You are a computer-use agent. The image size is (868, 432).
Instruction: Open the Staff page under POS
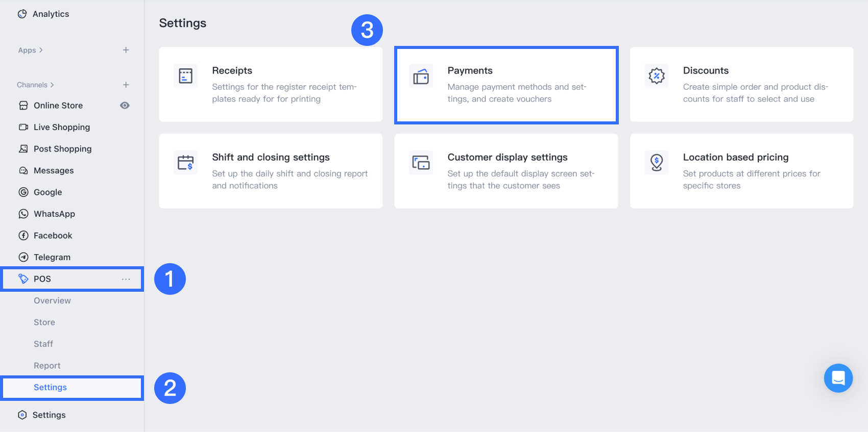[x=43, y=344]
